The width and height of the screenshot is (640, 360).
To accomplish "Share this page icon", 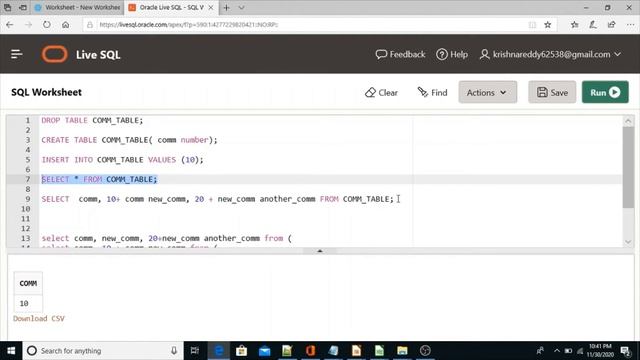I will pos(611,24).
